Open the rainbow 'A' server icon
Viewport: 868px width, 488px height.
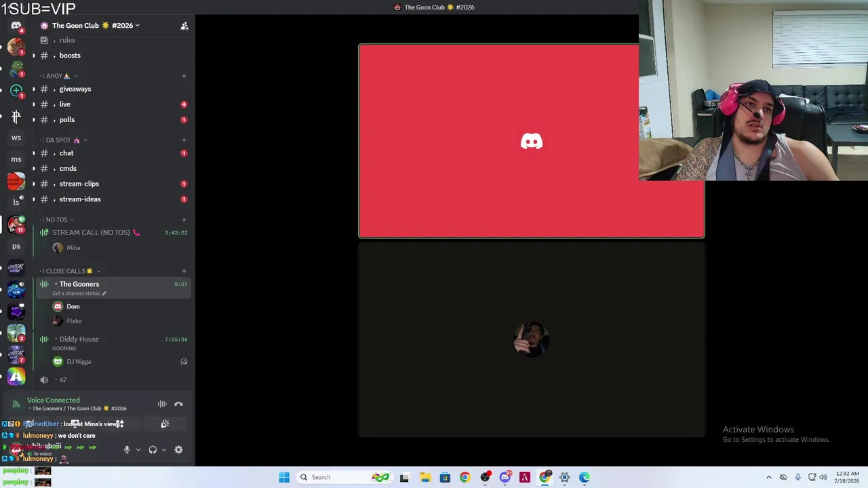(x=16, y=377)
